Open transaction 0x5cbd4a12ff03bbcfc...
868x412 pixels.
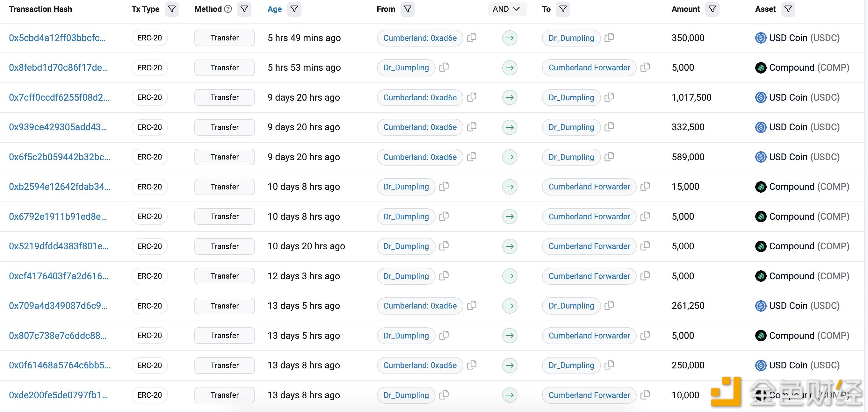pos(57,38)
